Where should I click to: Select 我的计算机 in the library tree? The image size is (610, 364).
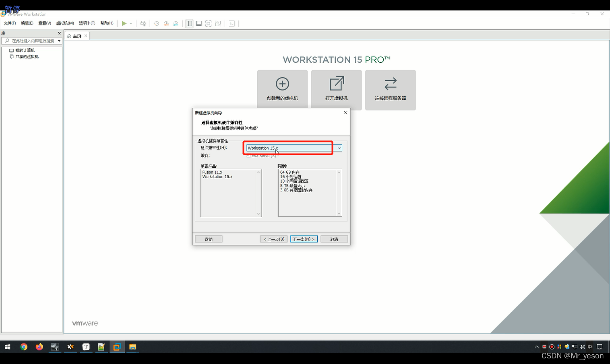point(25,50)
